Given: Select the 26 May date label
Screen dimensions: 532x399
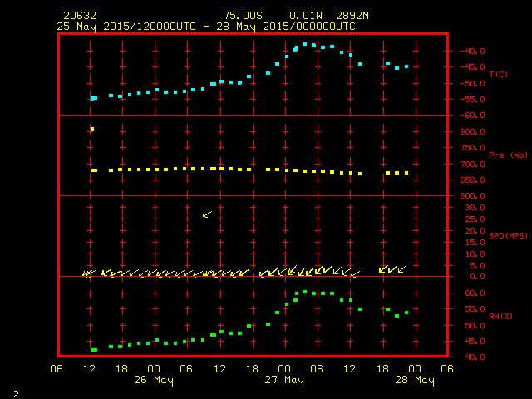Looking at the screenshot, I should coord(155,380).
